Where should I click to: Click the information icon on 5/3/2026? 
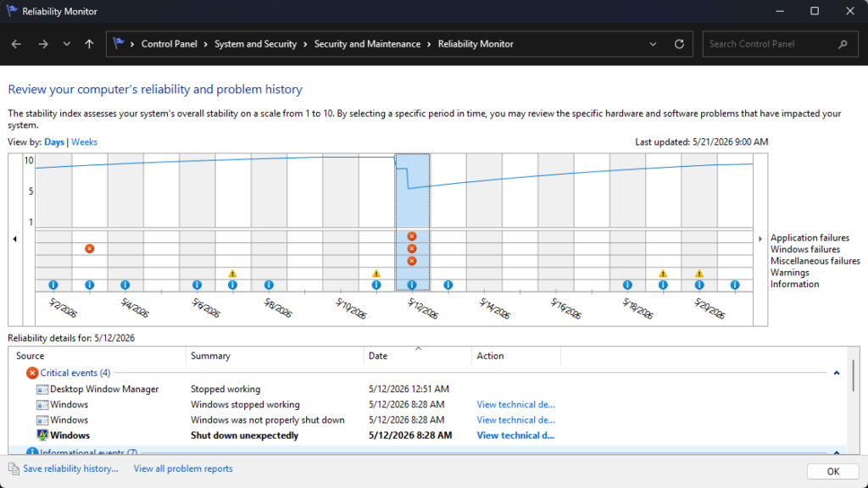(x=90, y=285)
